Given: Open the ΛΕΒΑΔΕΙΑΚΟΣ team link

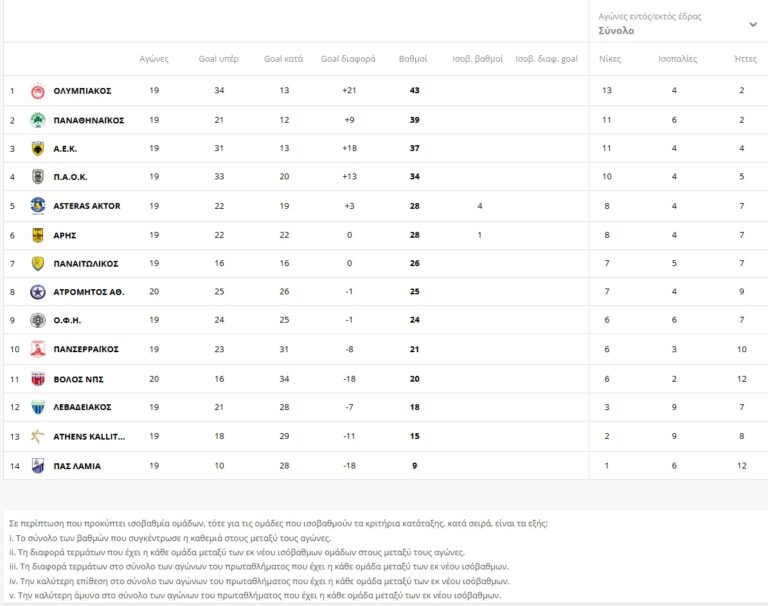Looking at the screenshot, I should pos(82,408).
